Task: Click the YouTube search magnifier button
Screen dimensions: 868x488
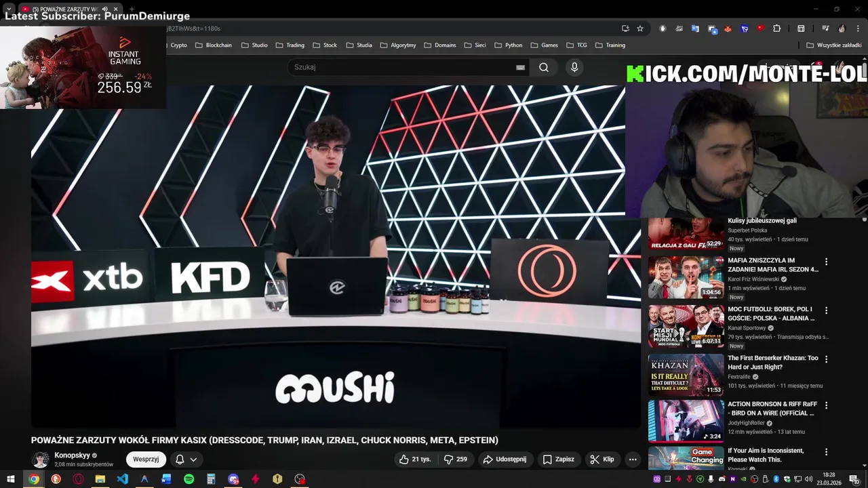Action: click(x=544, y=67)
